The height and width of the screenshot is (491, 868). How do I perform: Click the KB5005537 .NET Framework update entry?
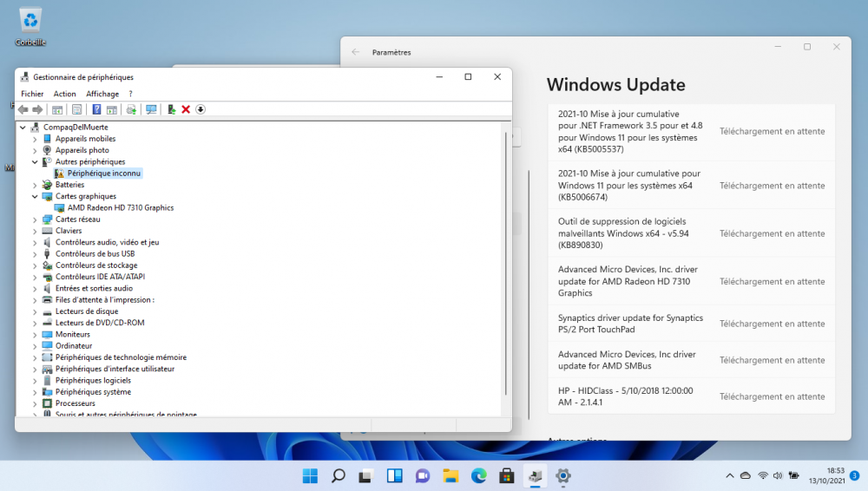click(692, 132)
